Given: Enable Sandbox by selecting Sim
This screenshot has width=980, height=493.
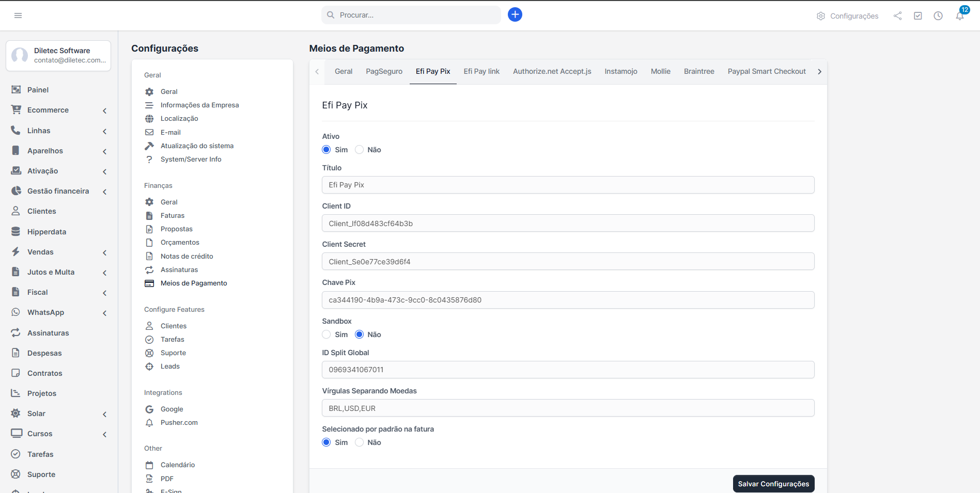Looking at the screenshot, I should [326, 335].
